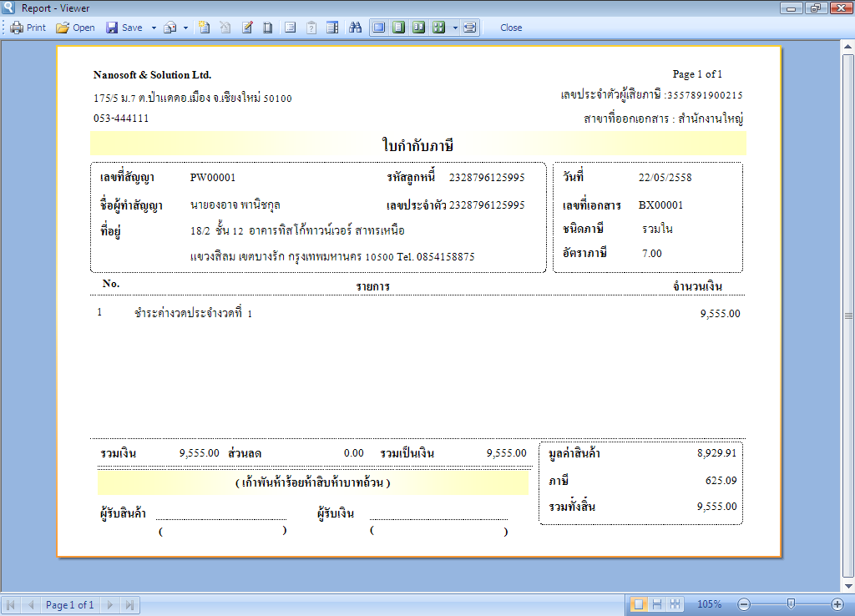Viewport: 855px width, 616px height.
Task: Click the tax rate value 7.00
Action: [x=651, y=253]
